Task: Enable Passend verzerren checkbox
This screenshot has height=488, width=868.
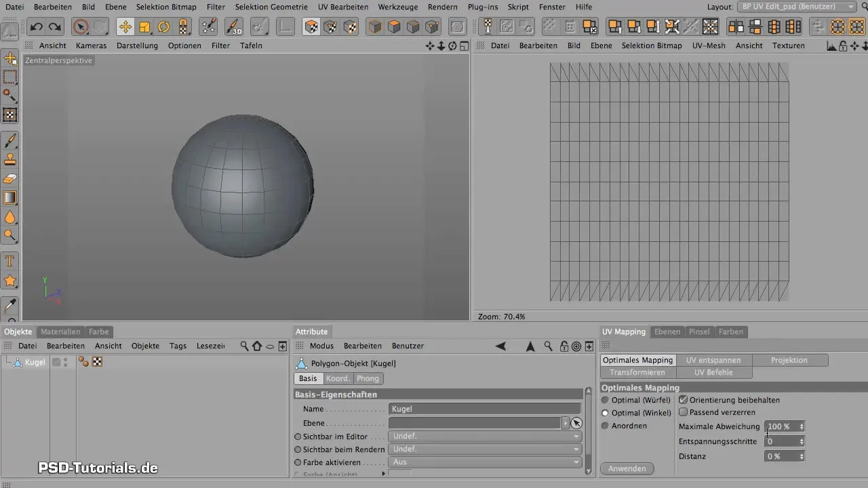Action: click(x=684, y=412)
